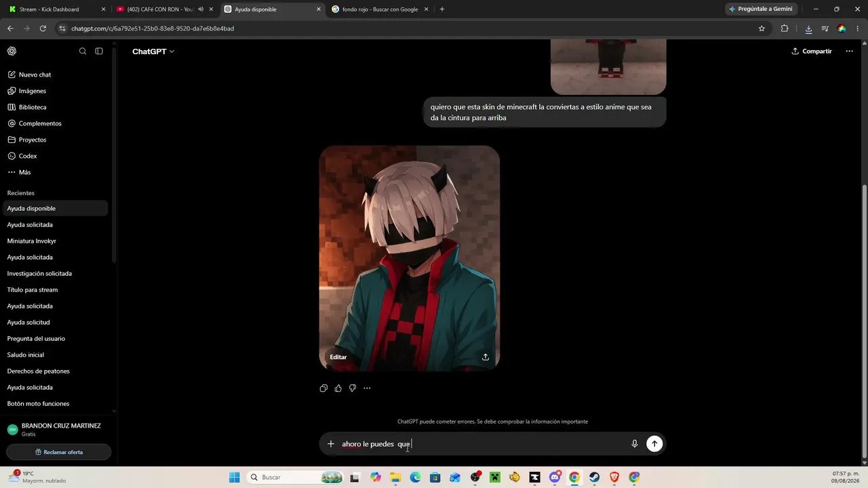Screen dimensions: 868x488
Task: Go back with the browser back arrow
Action: (10, 28)
